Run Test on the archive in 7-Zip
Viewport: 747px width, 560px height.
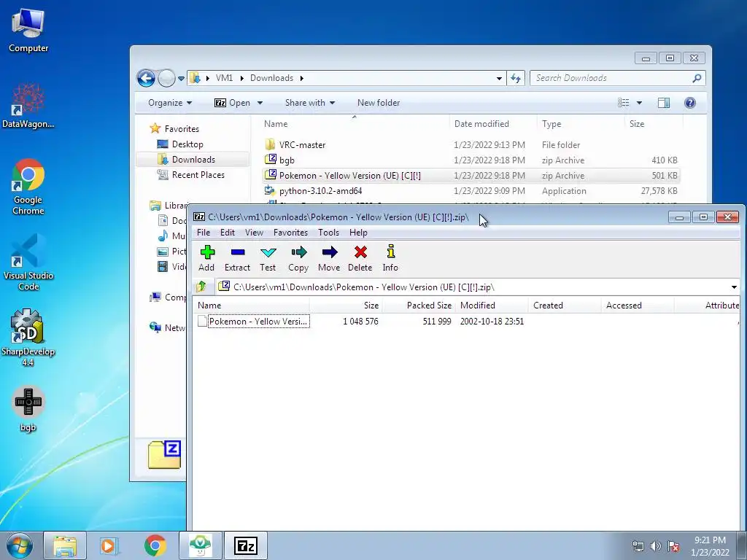coord(268,258)
